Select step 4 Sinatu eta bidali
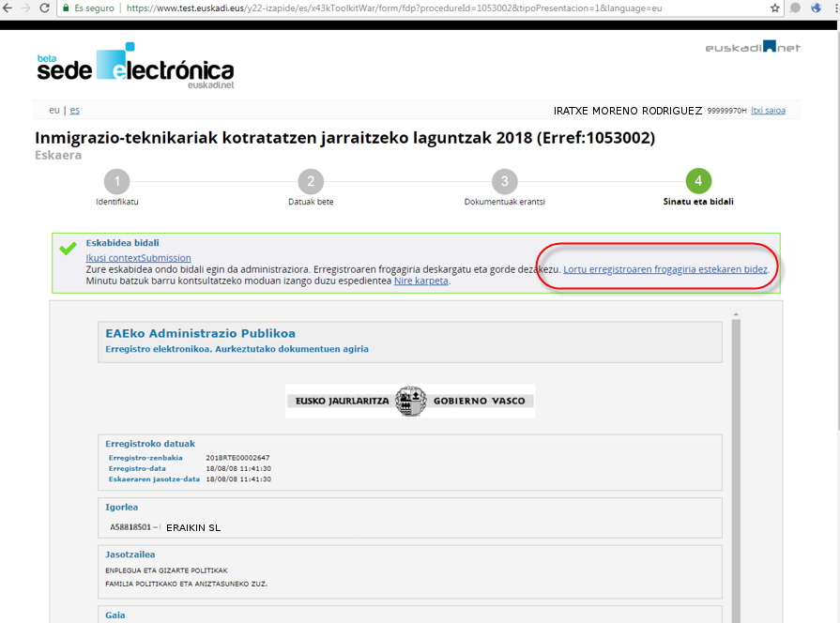The image size is (840, 623). 698,181
